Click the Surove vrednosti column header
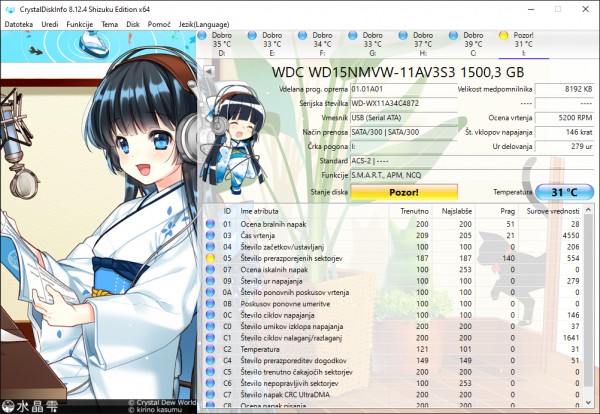 [x=551, y=211]
